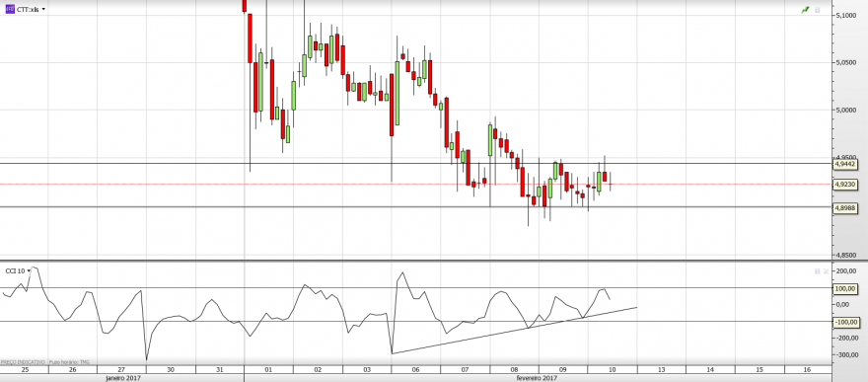Viewport: 868px width, 382px height.
Task: Click the CCI -100,00 oversold label
Action: coord(846,322)
